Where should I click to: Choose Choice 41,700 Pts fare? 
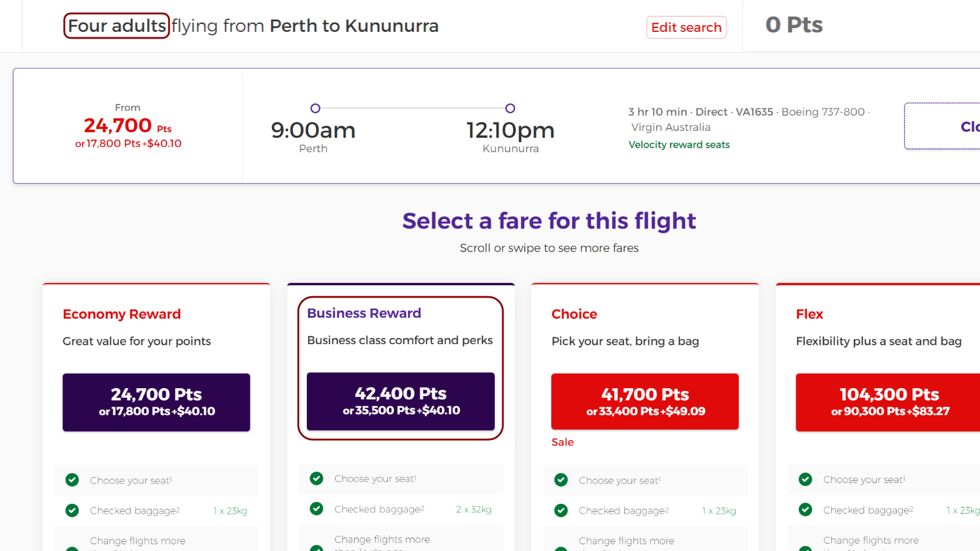click(645, 402)
